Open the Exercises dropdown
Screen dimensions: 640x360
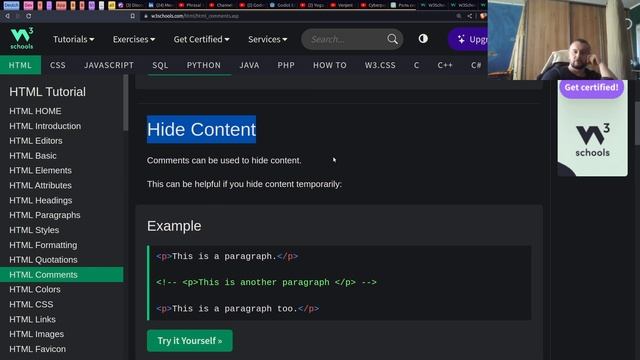(134, 39)
